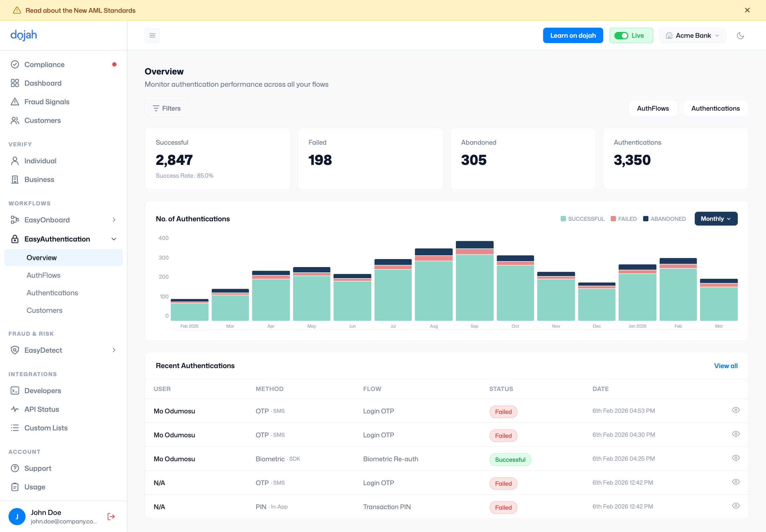Open the Read about New AML Standards link
Screen dimensions: 766x532
click(80, 10)
